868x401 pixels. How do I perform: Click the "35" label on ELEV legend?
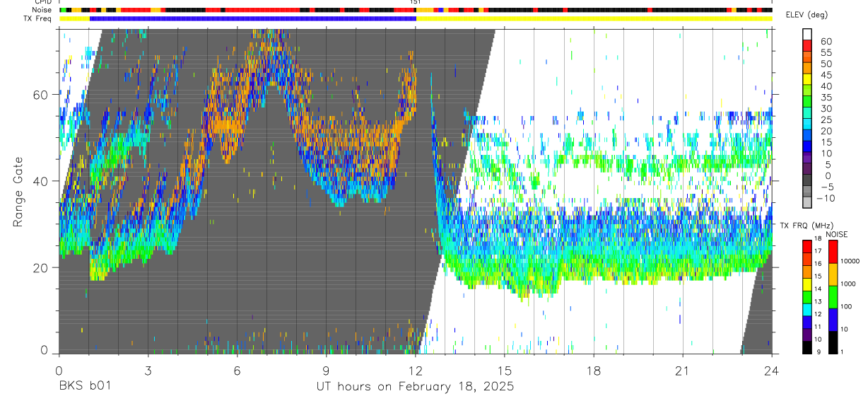(825, 97)
